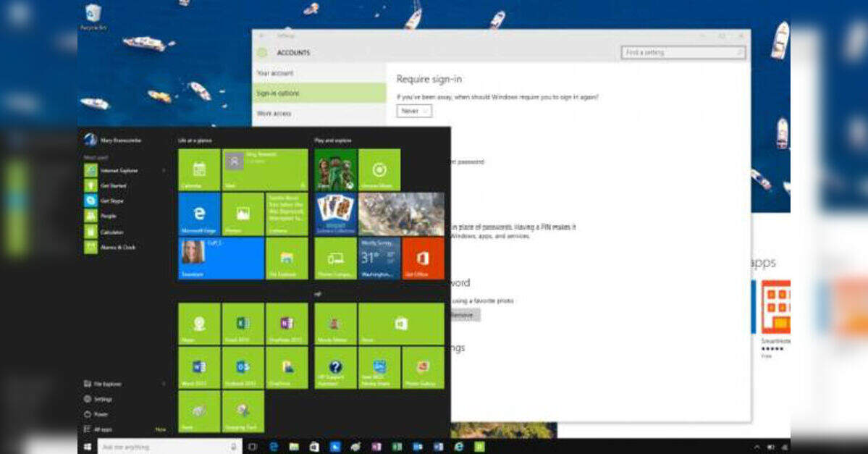Open the Solitaire Collection tile
The height and width of the screenshot is (454, 868).
336,214
